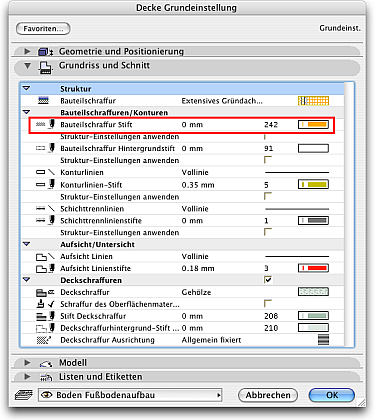The image size is (375, 420).
Task: Click the Allgemein fixiert orientation icon
Action: pos(323,340)
